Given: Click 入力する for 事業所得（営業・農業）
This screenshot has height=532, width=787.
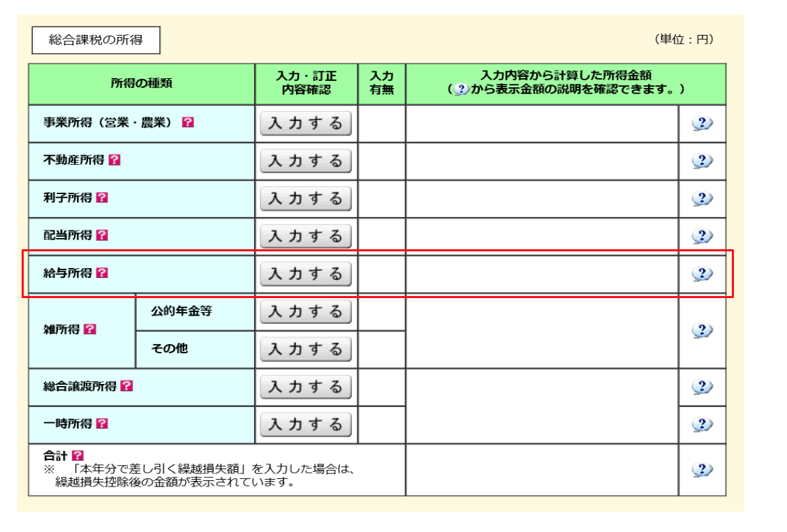Looking at the screenshot, I should click(x=305, y=124).
